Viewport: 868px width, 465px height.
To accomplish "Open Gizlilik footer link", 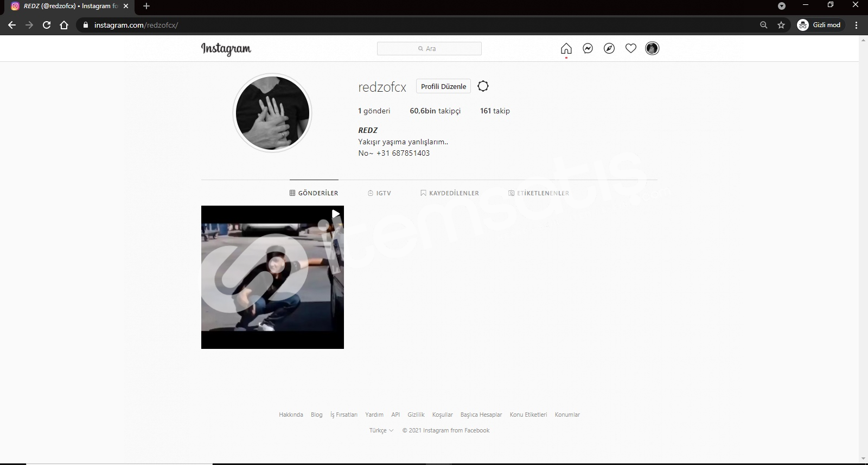I will [416, 415].
